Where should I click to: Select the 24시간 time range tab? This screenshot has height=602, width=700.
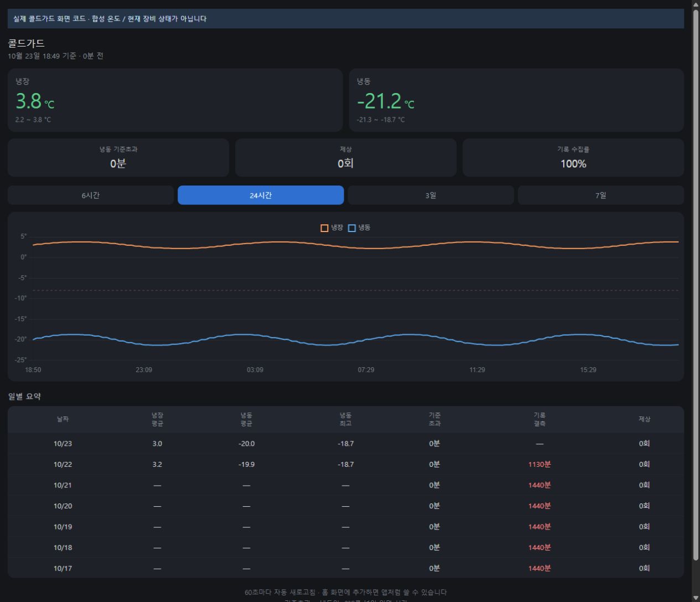(x=261, y=195)
